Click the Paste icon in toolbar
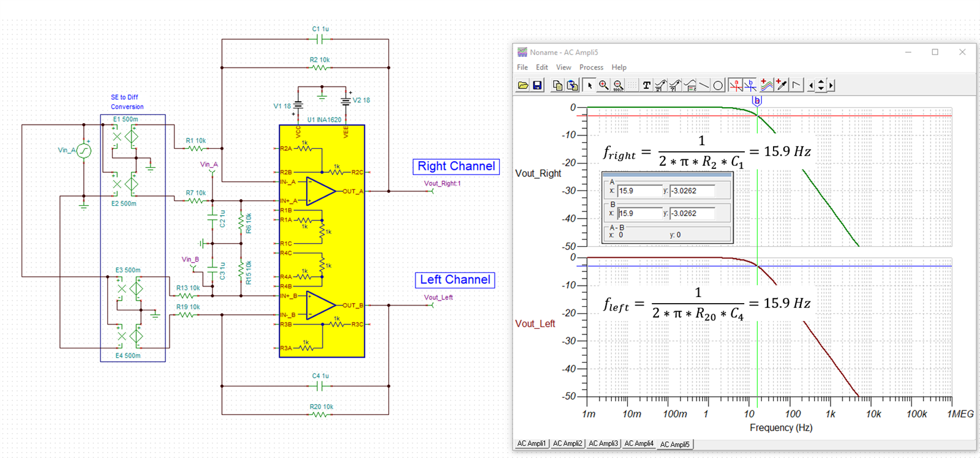The image size is (980, 458). (x=572, y=85)
